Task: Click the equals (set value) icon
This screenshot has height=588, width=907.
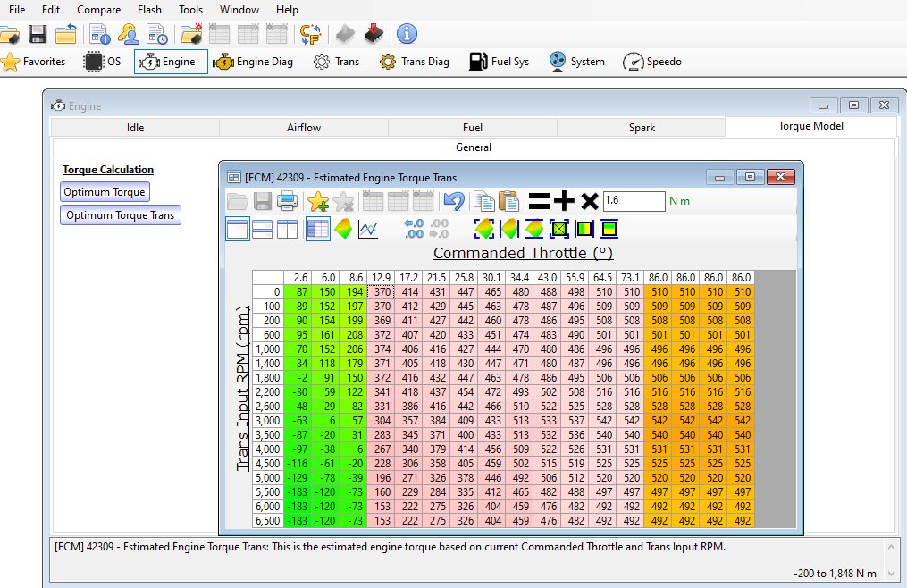Action: point(539,201)
